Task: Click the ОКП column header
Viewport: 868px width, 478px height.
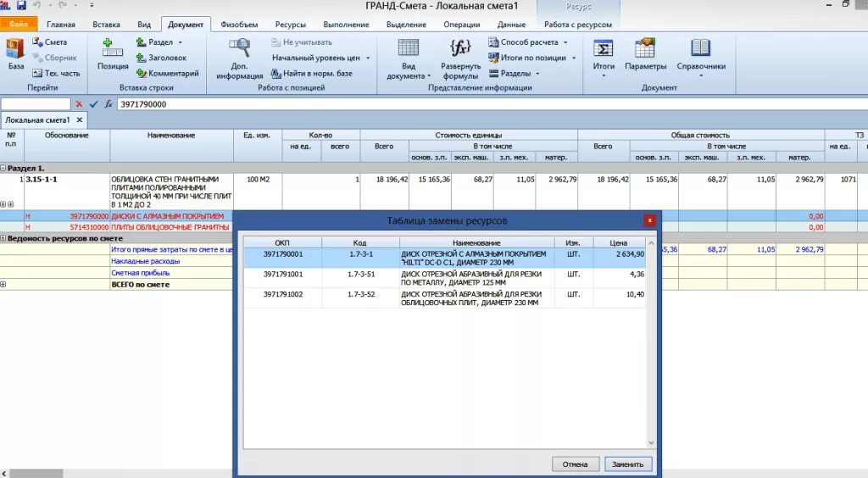Action: click(282, 243)
